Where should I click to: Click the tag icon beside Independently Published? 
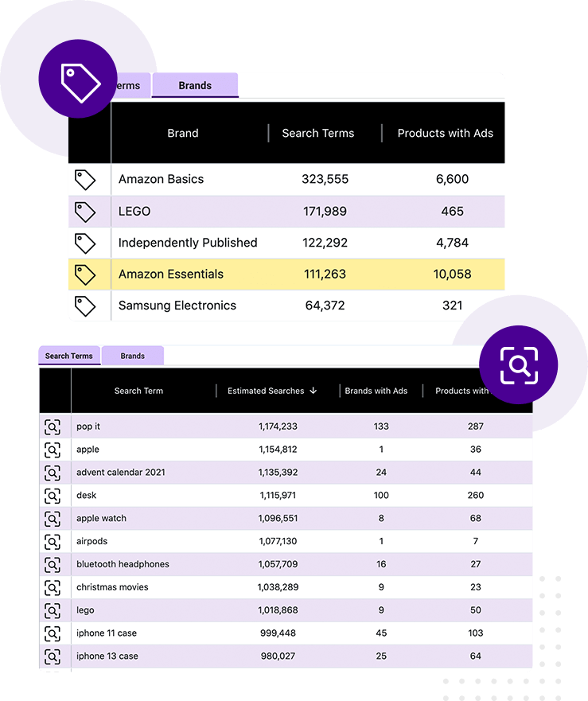coord(85,243)
